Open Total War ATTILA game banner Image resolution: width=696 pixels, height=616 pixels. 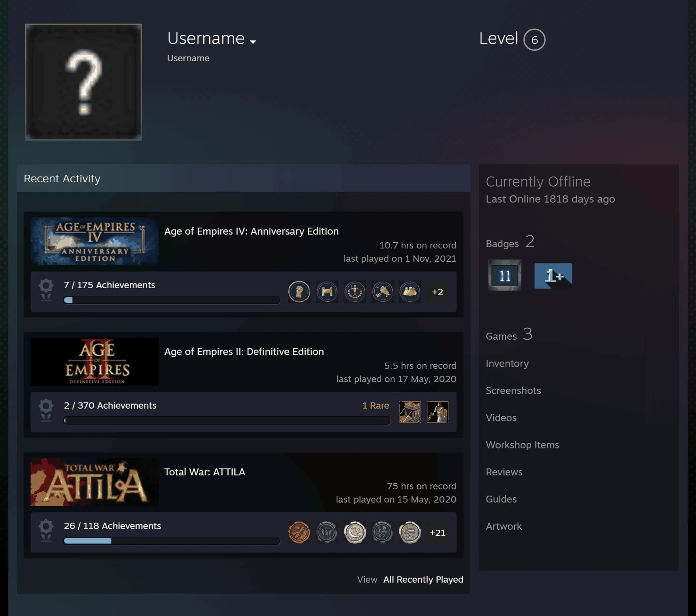[95, 482]
